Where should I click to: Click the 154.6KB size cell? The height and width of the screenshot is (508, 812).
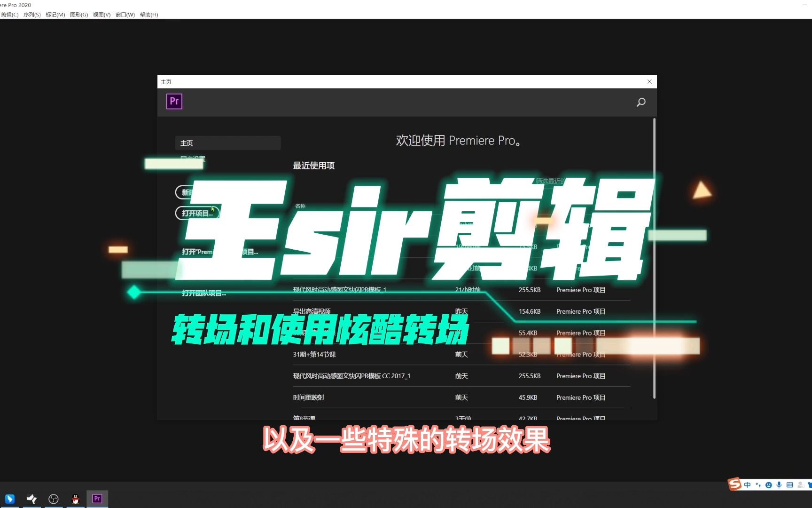tap(530, 311)
